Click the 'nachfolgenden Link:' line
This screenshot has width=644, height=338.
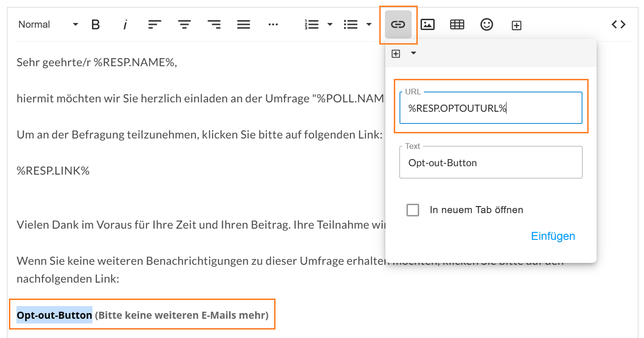[68, 279]
